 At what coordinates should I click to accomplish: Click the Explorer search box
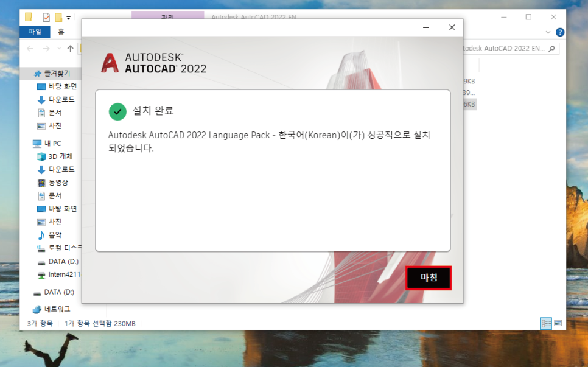coord(510,48)
